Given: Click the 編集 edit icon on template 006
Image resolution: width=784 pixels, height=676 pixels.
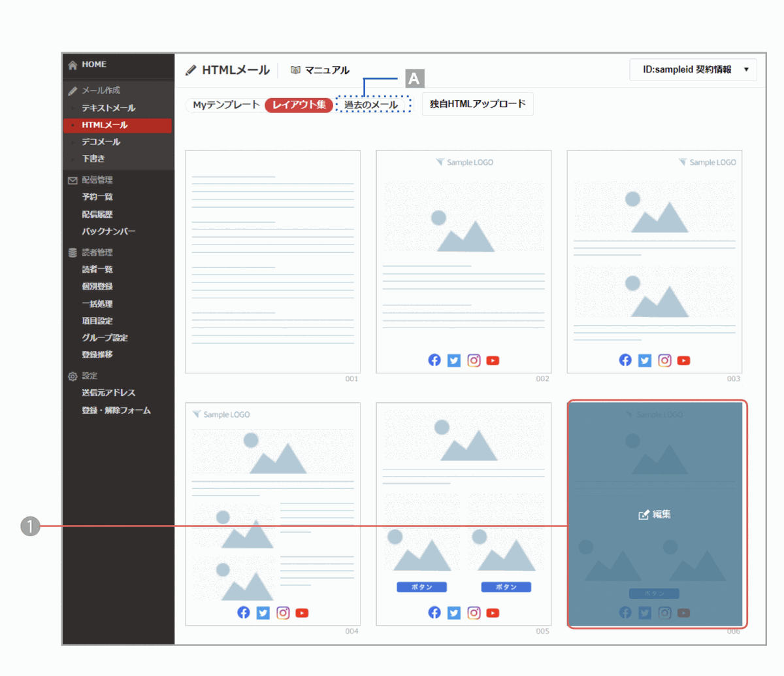Looking at the screenshot, I should (x=644, y=515).
